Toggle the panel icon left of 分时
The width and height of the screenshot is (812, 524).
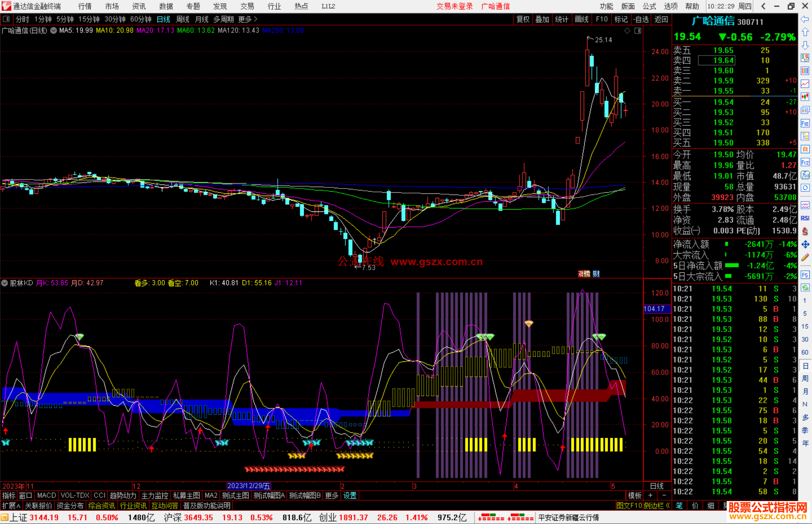pos(6,19)
